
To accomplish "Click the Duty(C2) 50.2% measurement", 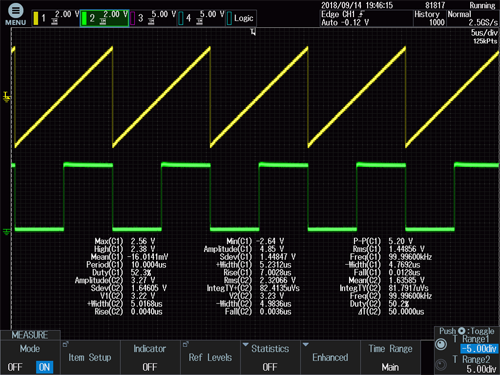I will tap(379, 304).
